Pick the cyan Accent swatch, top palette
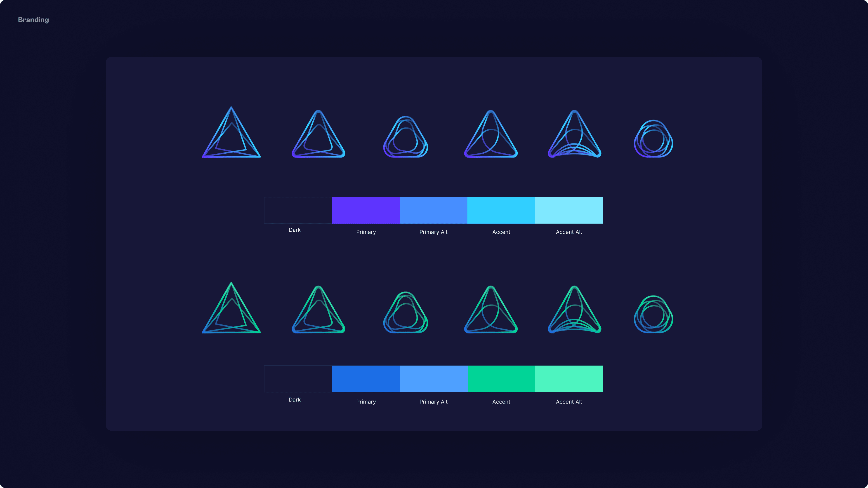The image size is (868, 488). tap(501, 210)
